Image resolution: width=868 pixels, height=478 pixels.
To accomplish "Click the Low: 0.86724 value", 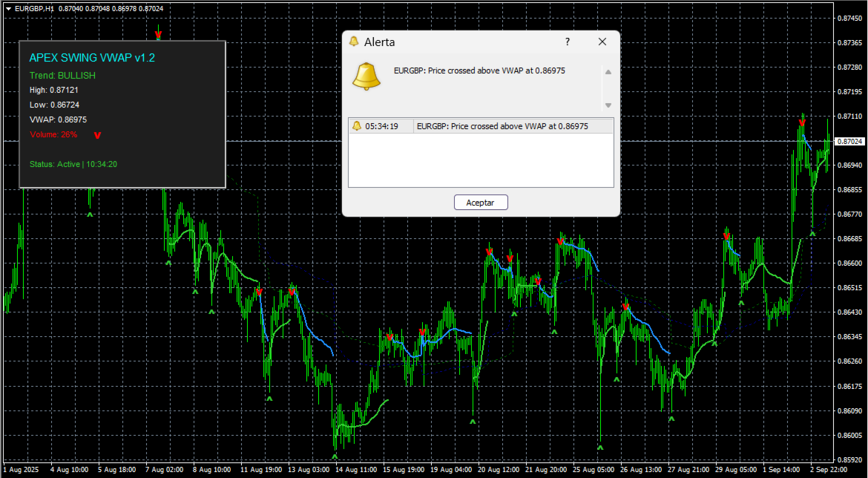I will (x=55, y=105).
